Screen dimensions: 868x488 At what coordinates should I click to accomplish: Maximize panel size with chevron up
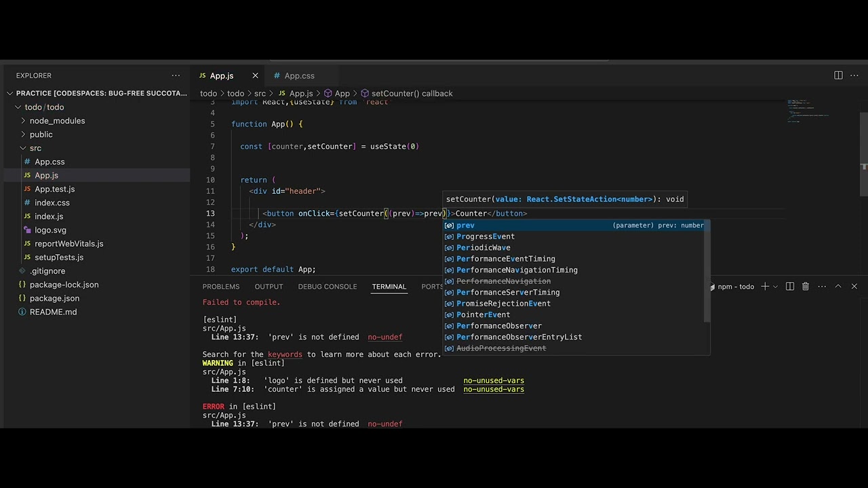pos(838,287)
